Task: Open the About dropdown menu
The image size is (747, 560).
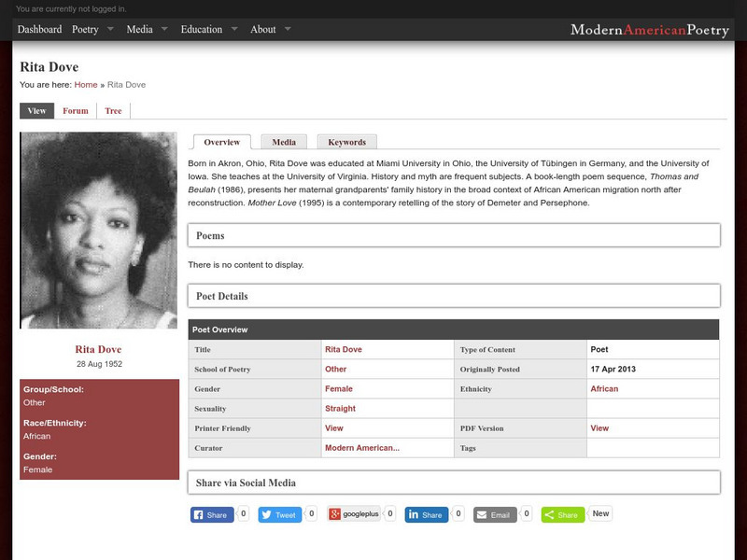Action: click(288, 29)
